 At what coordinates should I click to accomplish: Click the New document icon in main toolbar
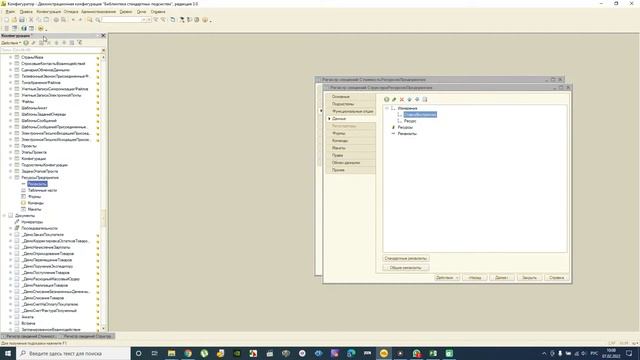[x=6, y=20]
